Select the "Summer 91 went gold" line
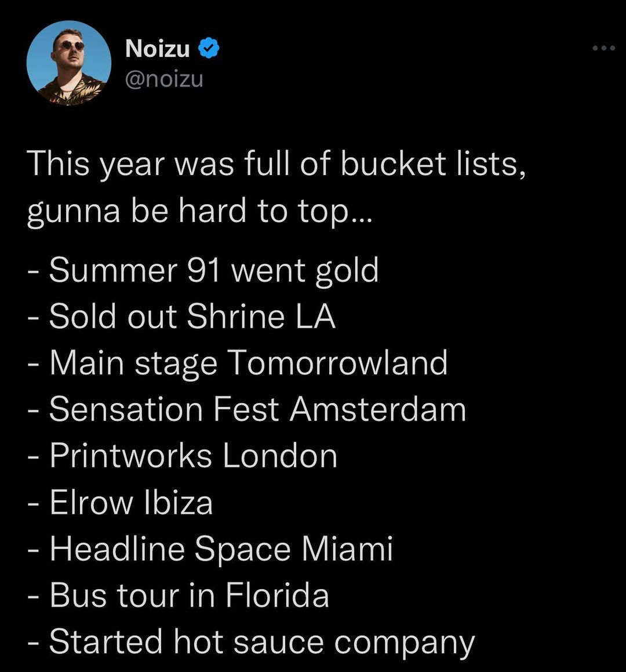The image size is (626, 672). click(203, 271)
